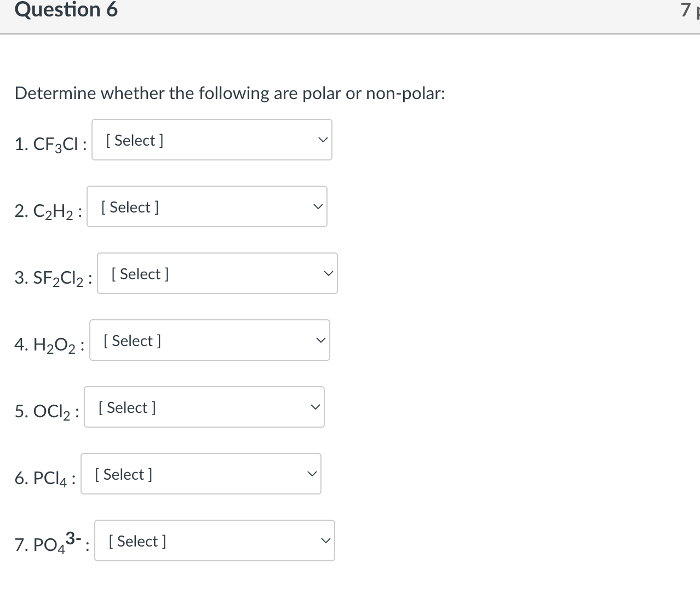Expand the chevron on the SF2Cl2 dropdown
This screenshot has height=598, width=700.
[x=328, y=273]
